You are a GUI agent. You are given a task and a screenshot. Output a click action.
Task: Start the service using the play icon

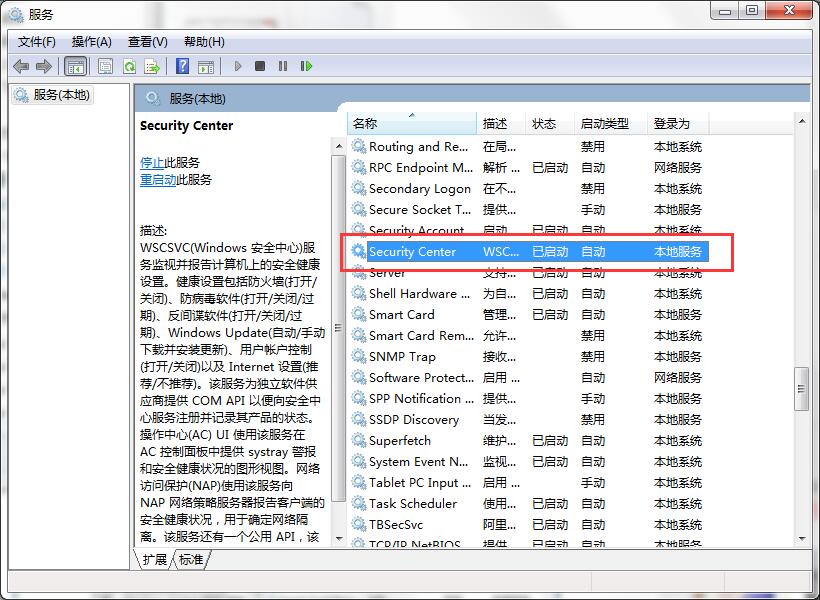pos(238,66)
